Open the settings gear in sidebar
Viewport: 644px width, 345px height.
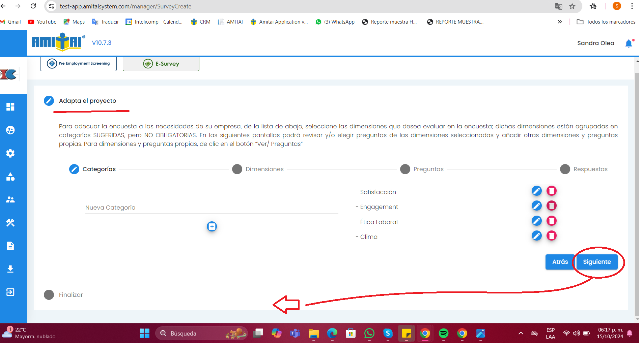click(x=10, y=154)
